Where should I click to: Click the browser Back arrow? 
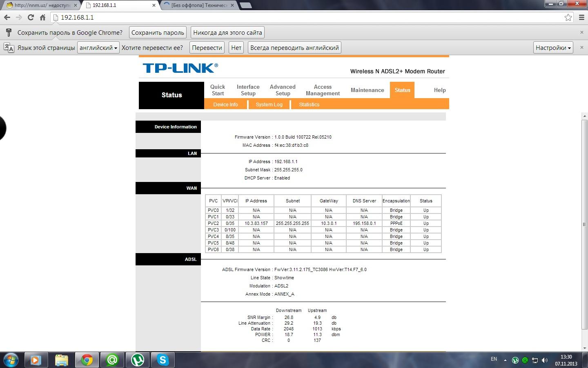7,18
